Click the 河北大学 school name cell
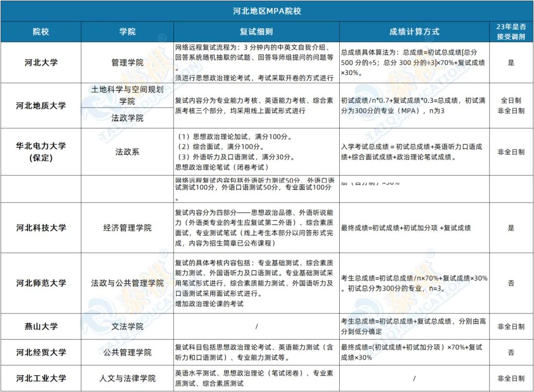Image resolution: width=534 pixels, height=392 pixels. coord(41,62)
